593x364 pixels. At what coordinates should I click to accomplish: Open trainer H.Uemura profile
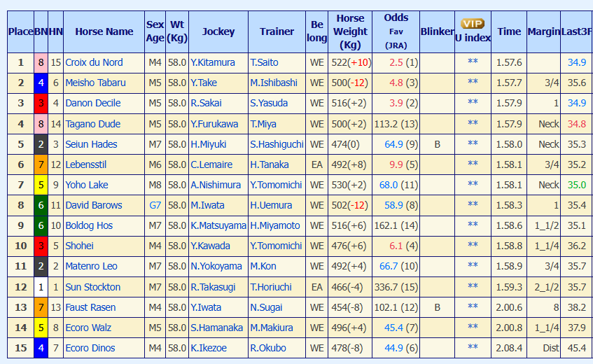tap(271, 205)
